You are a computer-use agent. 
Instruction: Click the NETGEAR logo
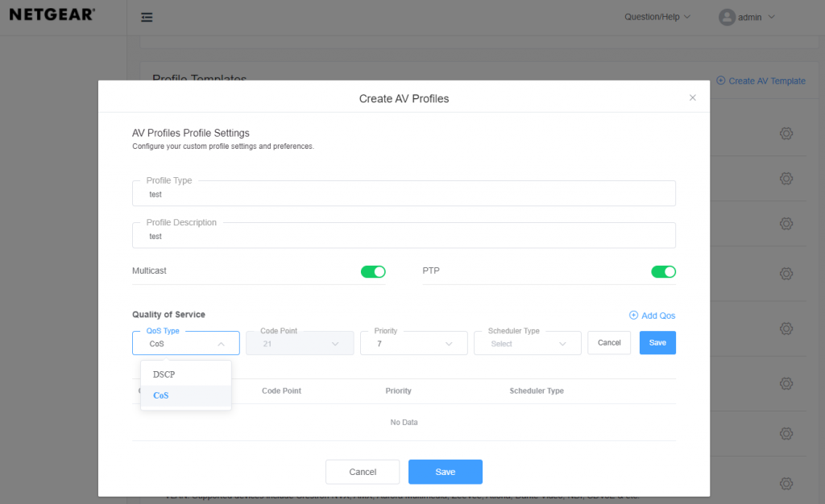tap(52, 14)
